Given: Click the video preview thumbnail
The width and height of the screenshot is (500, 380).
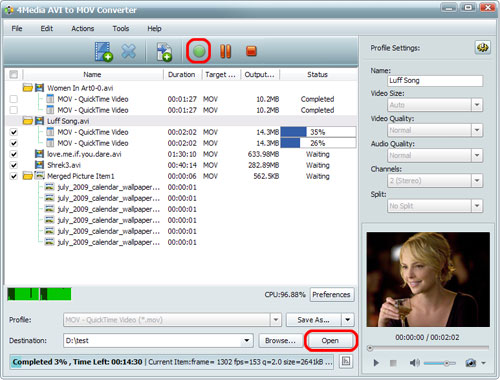Looking at the screenshot, I should click(428, 279).
